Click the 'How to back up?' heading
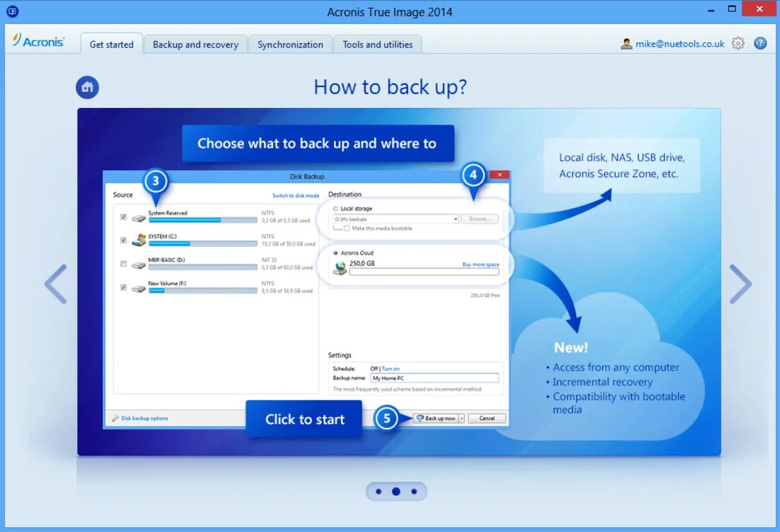780x532 pixels. click(x=390, y=87)
